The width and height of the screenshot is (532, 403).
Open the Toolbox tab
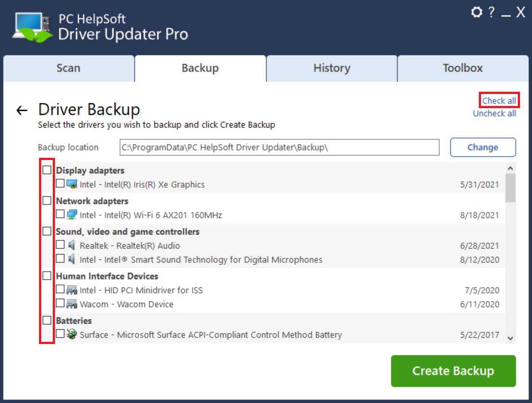(463, 68)
